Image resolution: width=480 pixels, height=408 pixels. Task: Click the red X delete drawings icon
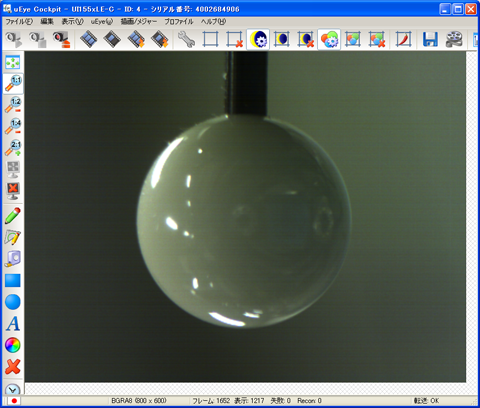[13, 367]
